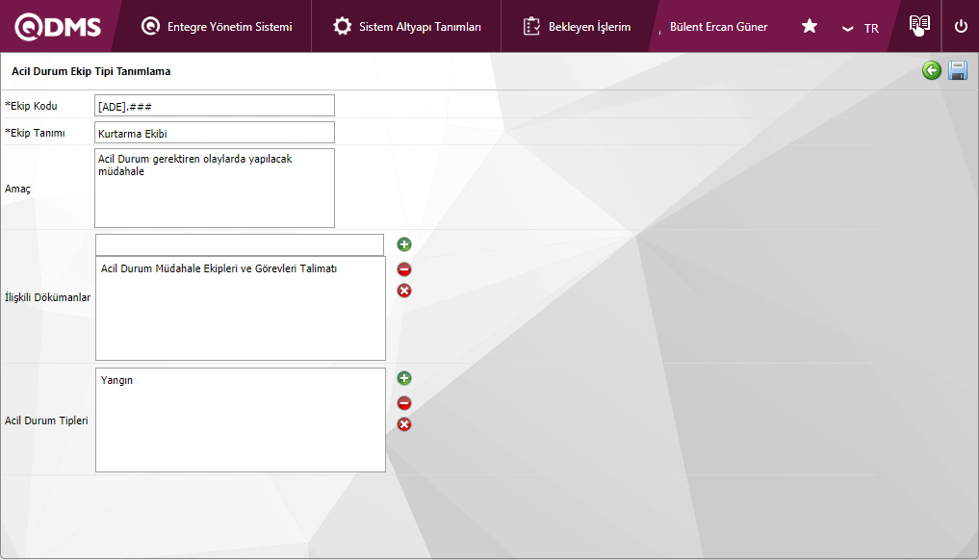979x560 pixels.
Task: Click the green back arrow icon
Action: tap(932, 70)
